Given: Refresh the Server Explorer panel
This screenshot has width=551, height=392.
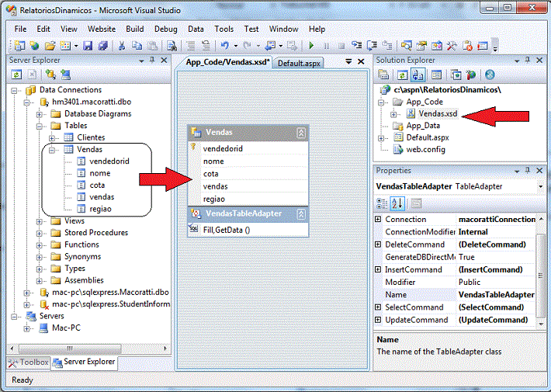Looking at the screenshot, I should pyautogui.click(x=16, y=75).
